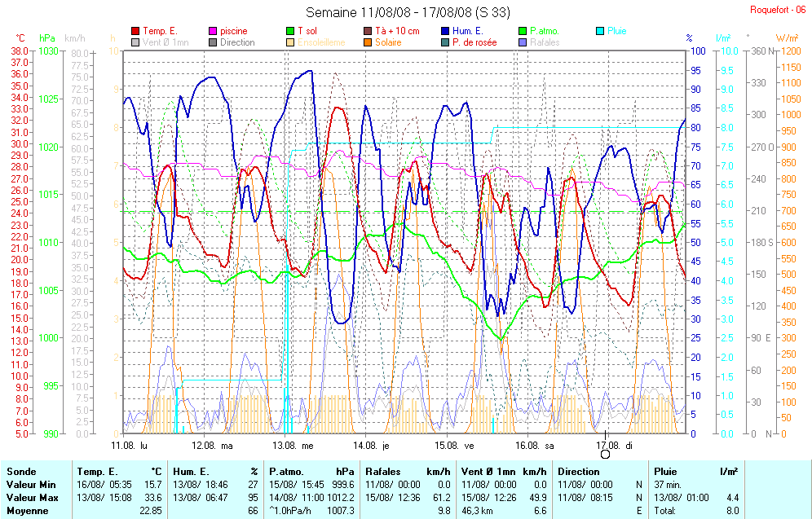Click the 46,3 km wind run value

pos(477,511)
